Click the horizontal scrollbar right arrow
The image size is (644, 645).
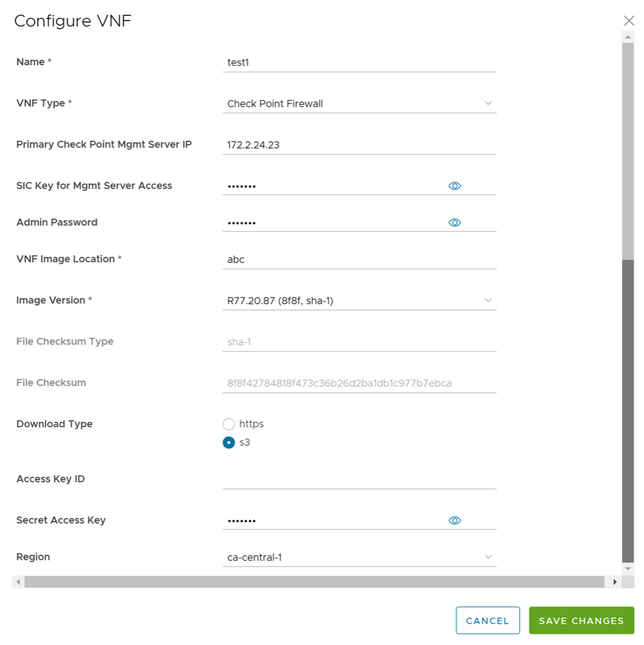click(615, 582)
